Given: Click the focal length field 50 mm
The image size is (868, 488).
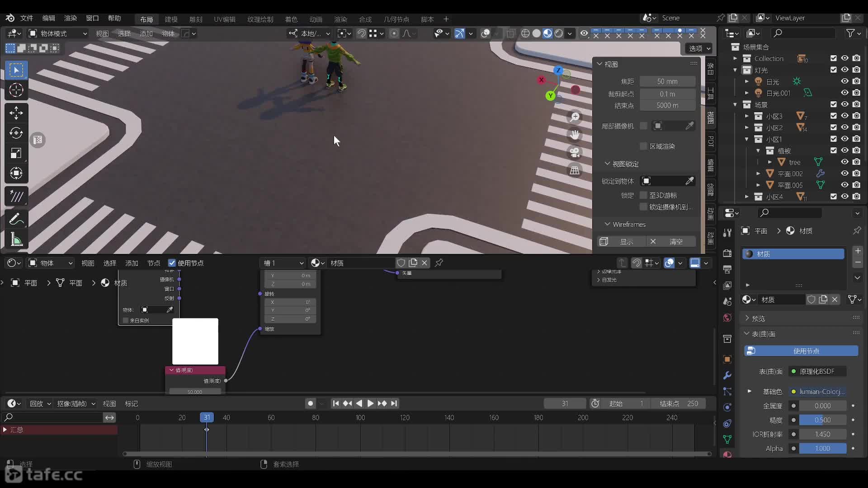Looking at the screenshot, I should click(667, 81).
